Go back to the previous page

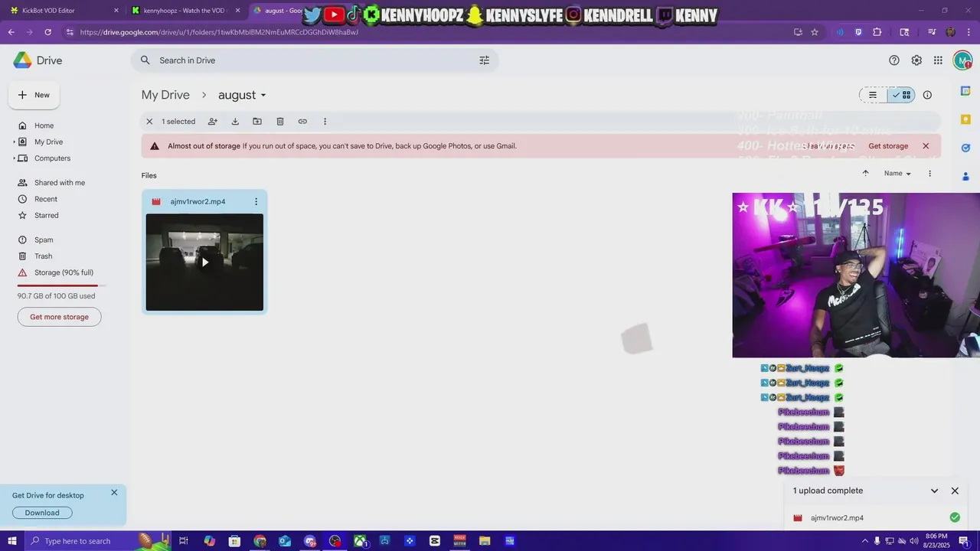pyautogui.click(x=11, y=32)
